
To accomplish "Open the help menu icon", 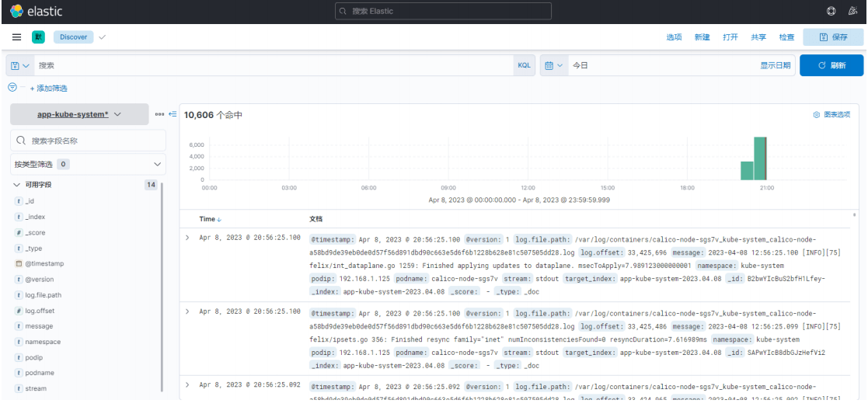I will pyautogui.click(x=832, y=12).
